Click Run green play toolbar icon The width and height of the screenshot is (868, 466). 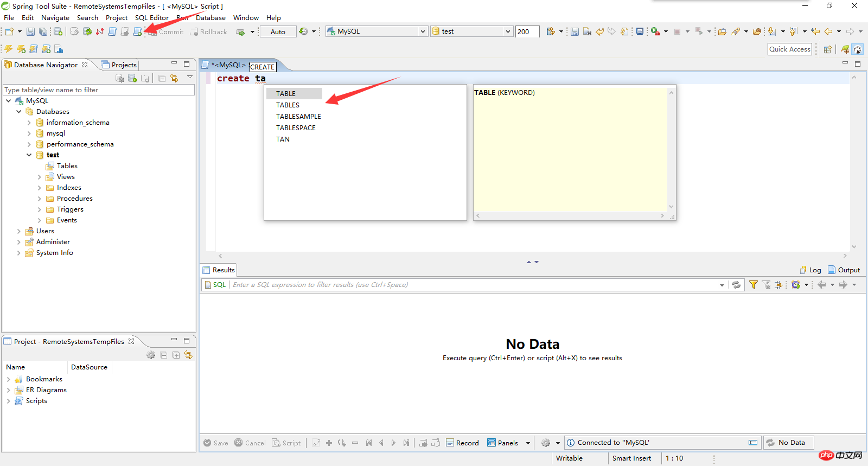pos(655,31)
